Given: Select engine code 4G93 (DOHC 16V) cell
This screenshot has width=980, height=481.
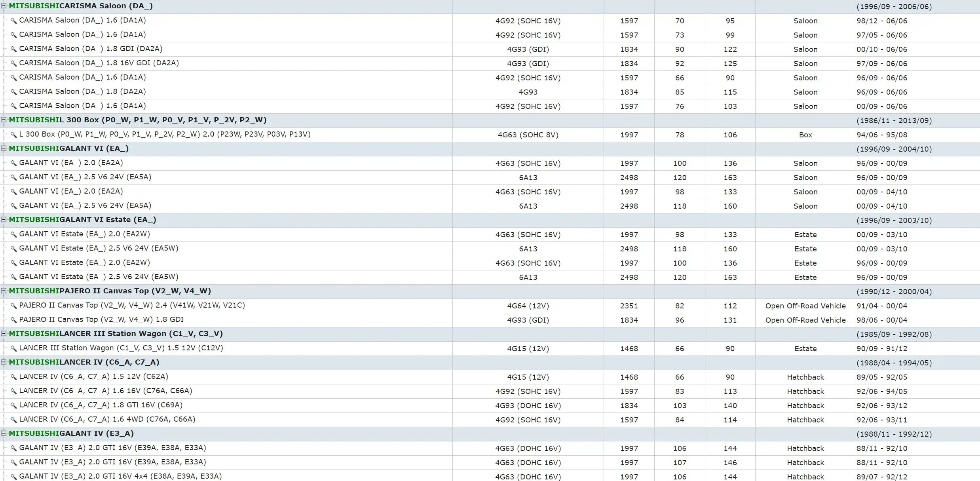Looking at the screenshot, I should coord(528,405).
